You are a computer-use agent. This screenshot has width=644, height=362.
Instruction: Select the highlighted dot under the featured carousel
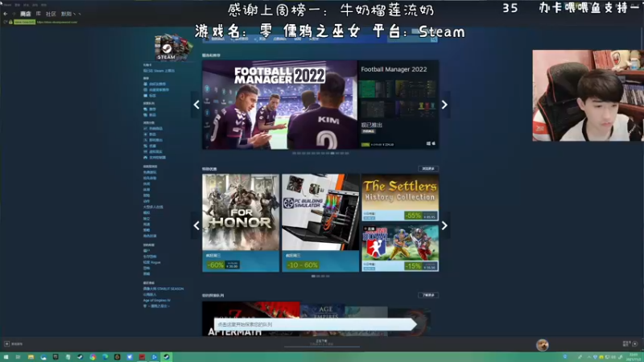[332, 153]
